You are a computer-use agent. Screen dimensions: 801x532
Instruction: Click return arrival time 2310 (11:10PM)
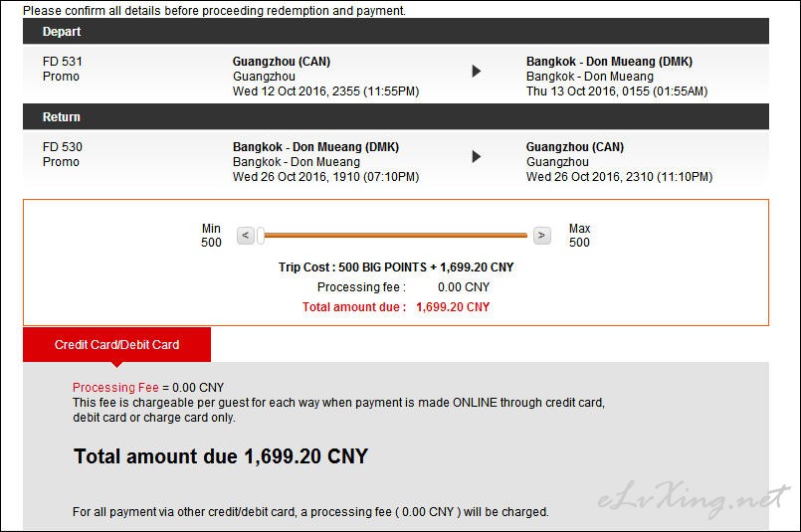tap(619, 177)
